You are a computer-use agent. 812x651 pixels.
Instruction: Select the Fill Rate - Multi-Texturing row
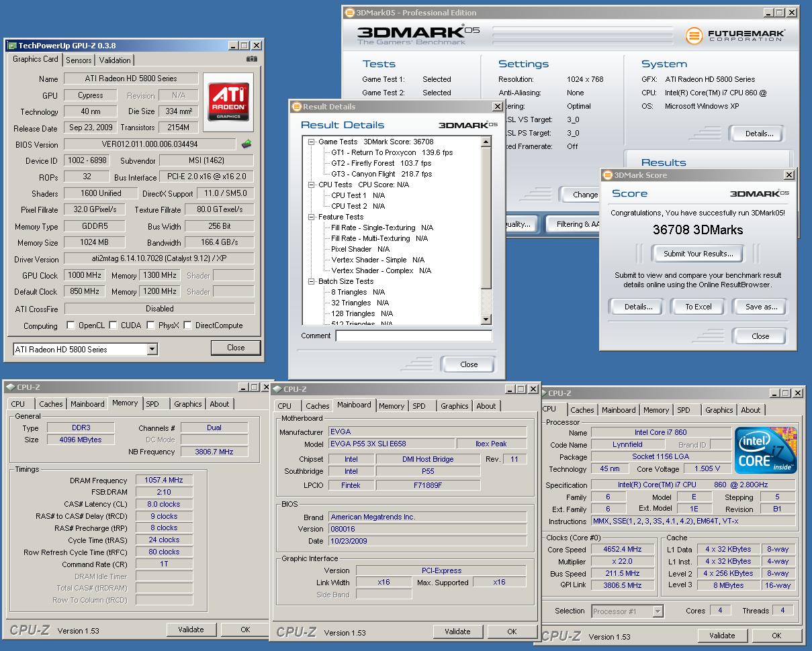coord(379,238)
